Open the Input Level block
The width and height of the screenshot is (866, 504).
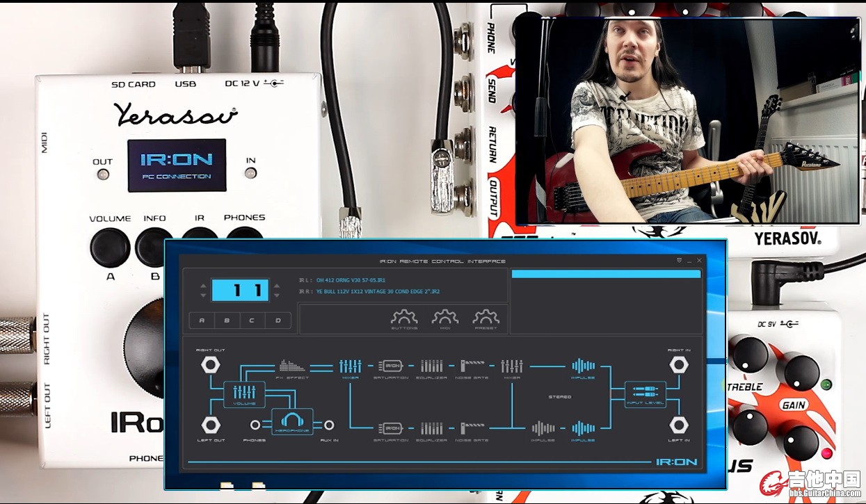(645, 393)
